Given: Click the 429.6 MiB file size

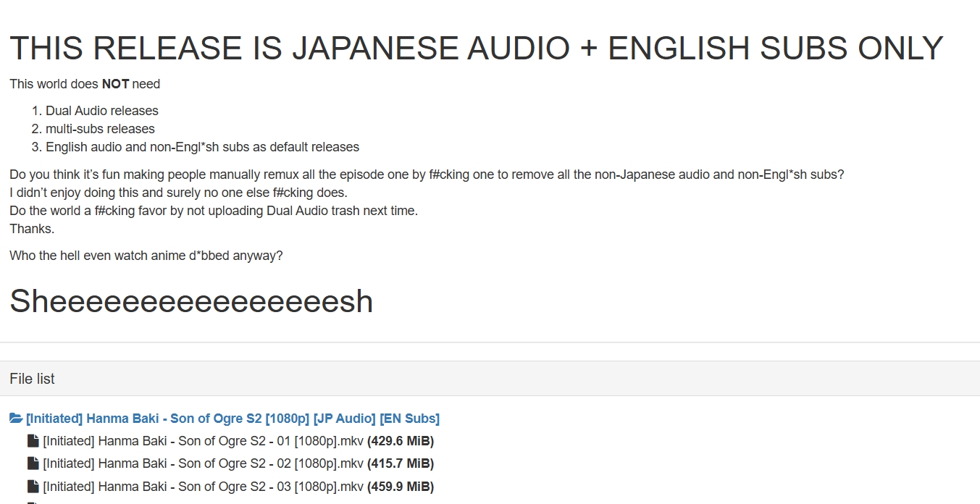Looking at the screenshot, I should [x=401, y=441].
